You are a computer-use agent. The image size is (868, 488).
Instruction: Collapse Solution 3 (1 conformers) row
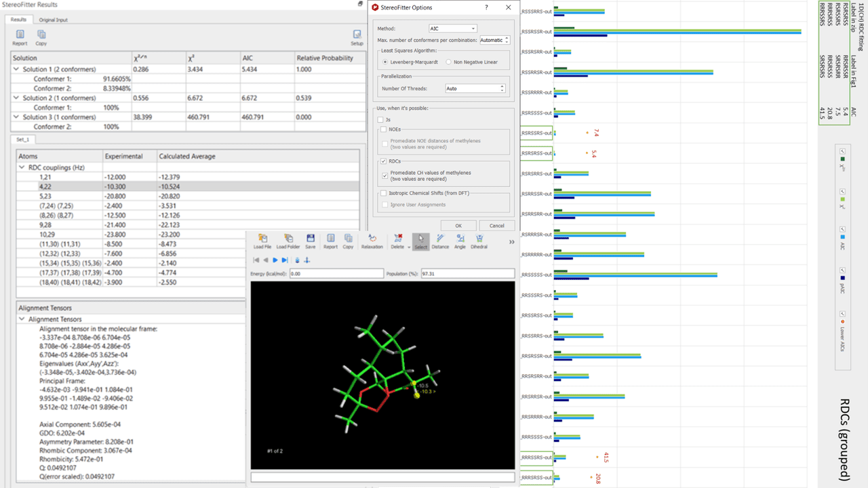click(16, 117)
